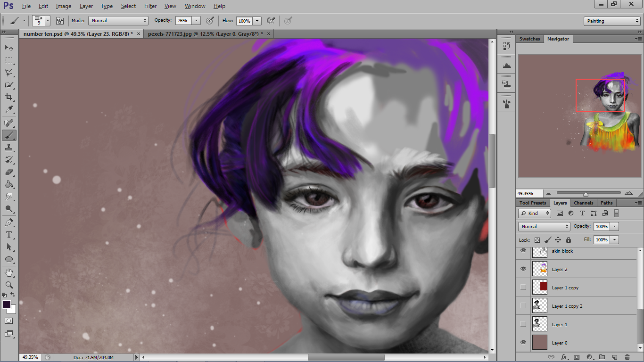Create a new group folder icon

tap(602, 357)
